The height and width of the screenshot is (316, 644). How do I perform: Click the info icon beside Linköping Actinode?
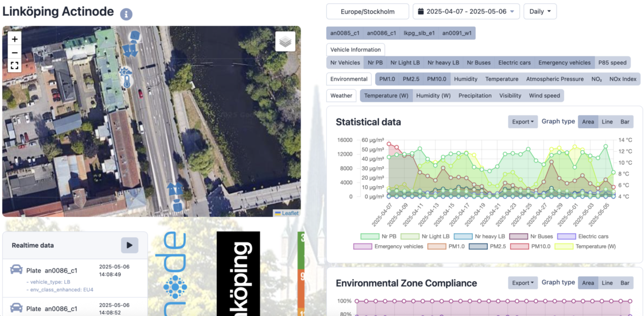[126, 14]
